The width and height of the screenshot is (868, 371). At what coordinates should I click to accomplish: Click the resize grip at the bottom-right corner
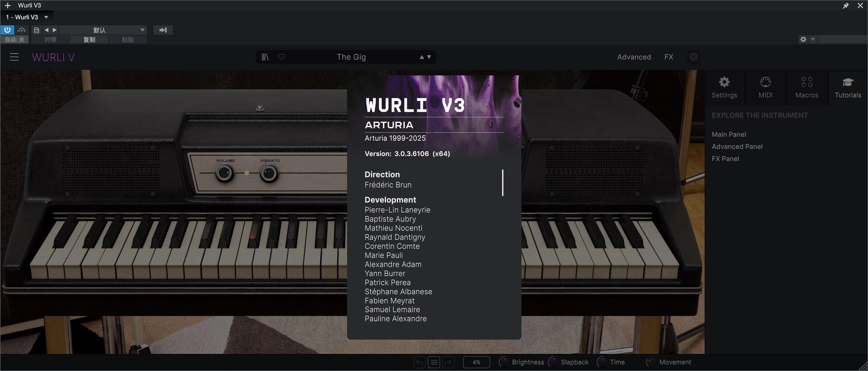863,366
